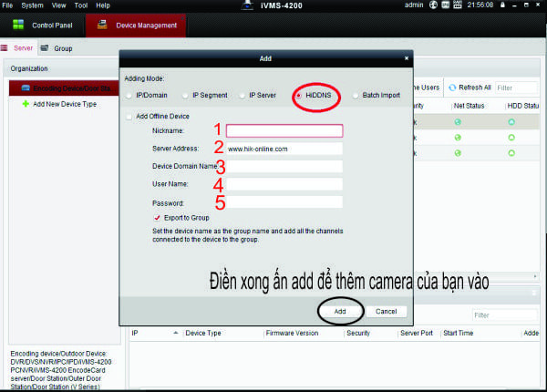The image size is (547, 392).
Task: Select Encoding Device/Door Station tree item
Action: point(64,88)
